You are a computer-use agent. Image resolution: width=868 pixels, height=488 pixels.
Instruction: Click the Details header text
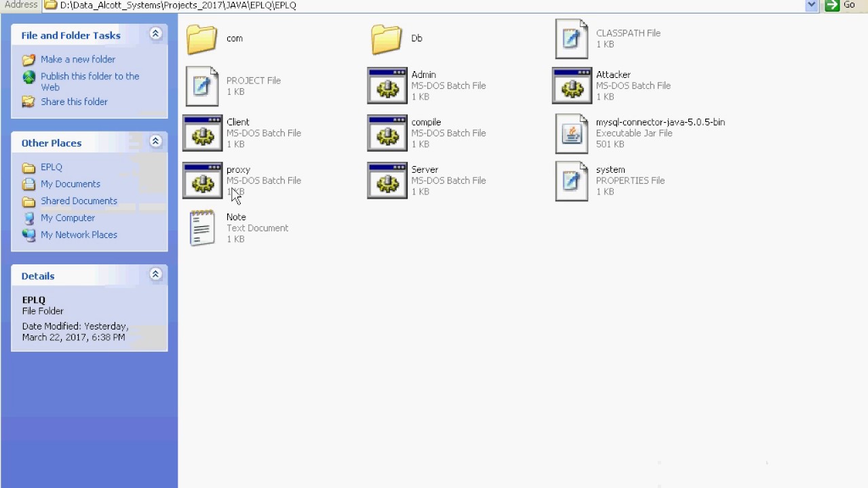(x=38, y=276)
